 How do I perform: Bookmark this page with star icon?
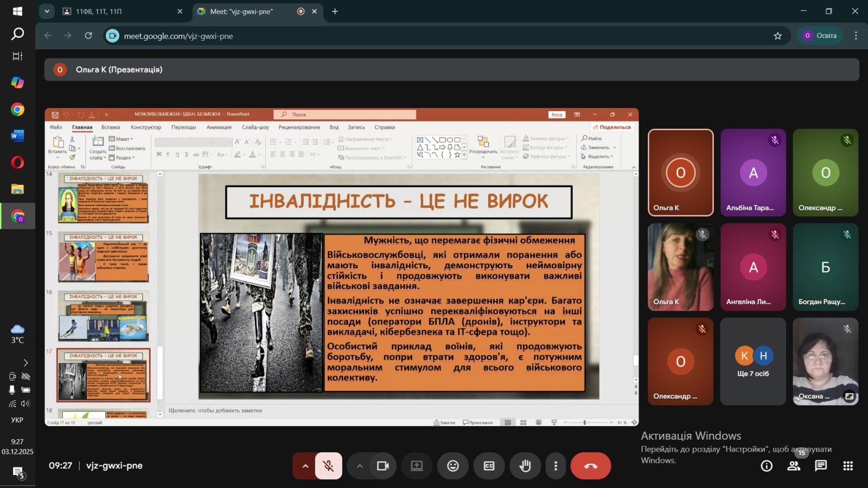pyautogui.click(x=777, y=36)
